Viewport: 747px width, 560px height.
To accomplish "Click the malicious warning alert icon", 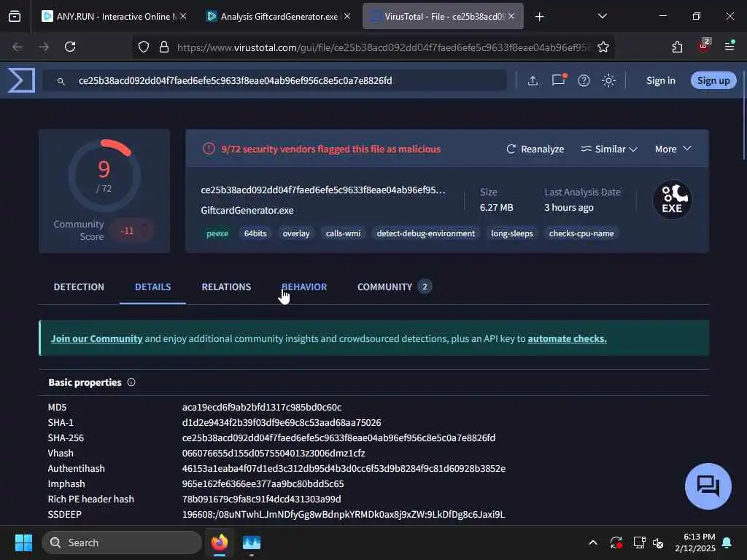I will (209, 149).
